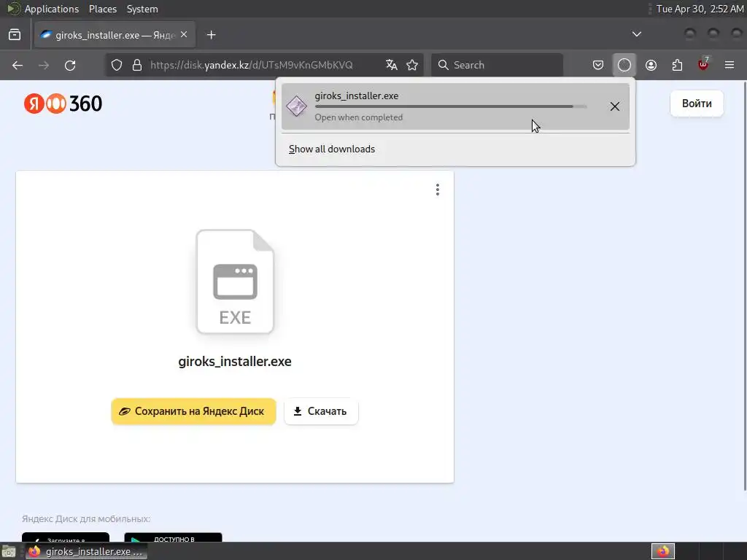Viewport: 747px width, 560px height.
Task: Close the giroks_installer.exe browser tab
Action: 184,35
